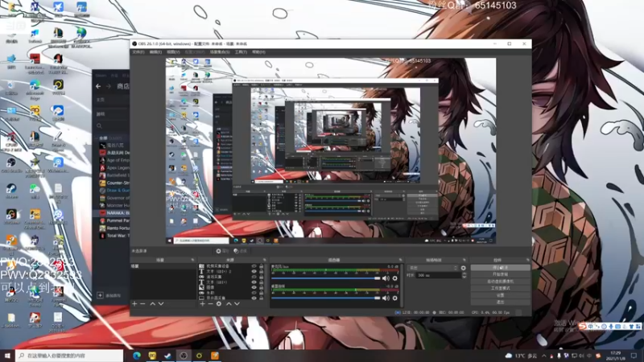This screenshot has height=362, width=644.
Task: Adjust the first mixer channel volume slider
Action: (x=326, y=278)
